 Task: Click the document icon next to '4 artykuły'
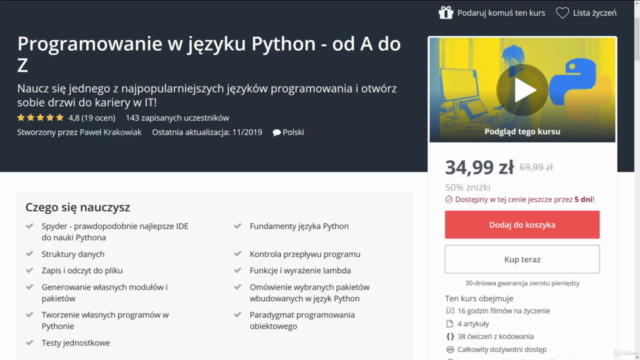[449, 324]
